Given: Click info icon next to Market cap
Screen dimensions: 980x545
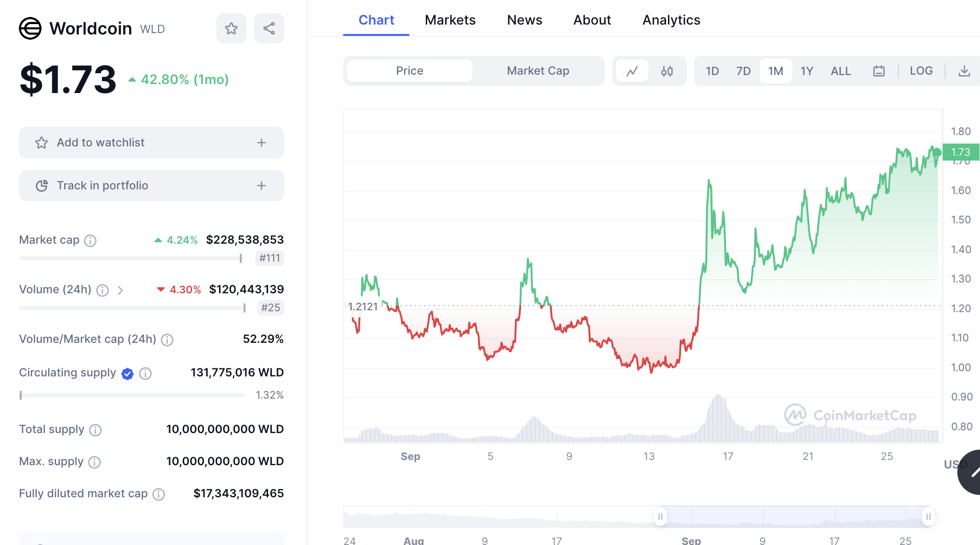Looking at the screenshot, I should (x=90, y=241).
